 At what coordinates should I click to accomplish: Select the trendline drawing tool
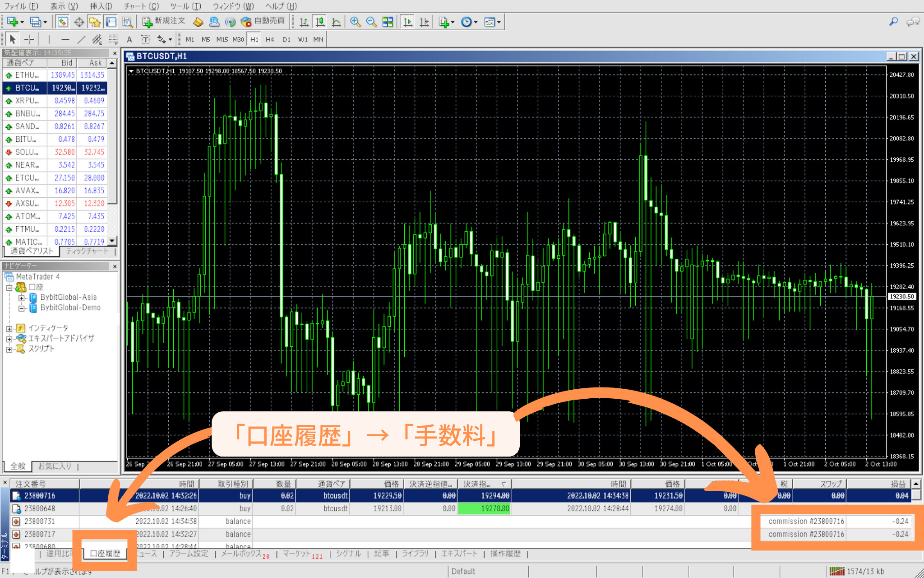[x=81, y=39]
